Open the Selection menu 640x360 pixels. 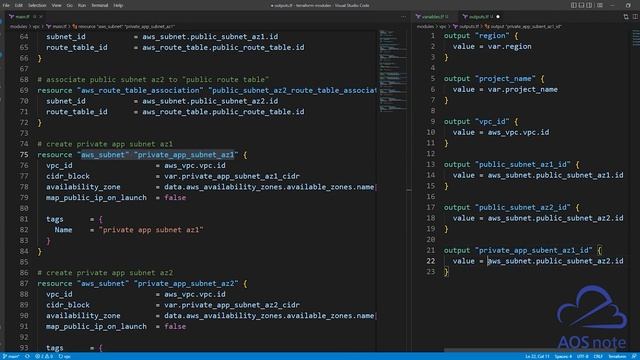tap(37, 5)
